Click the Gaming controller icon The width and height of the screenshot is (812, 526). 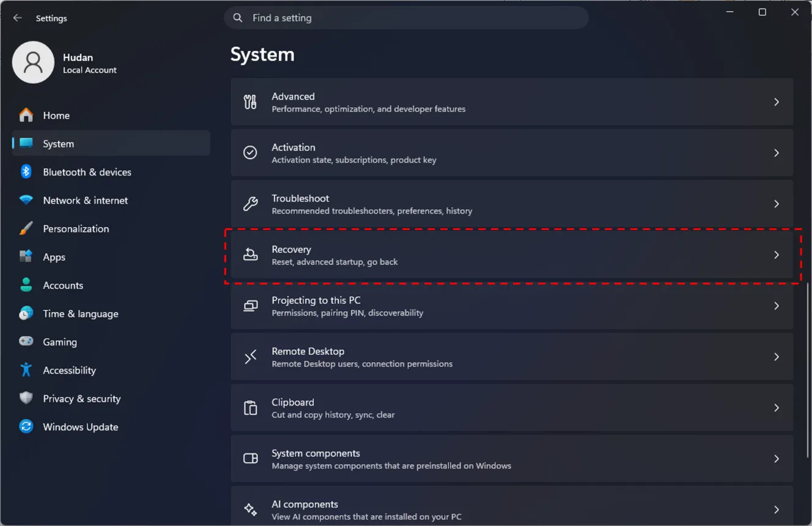point(26,341)
